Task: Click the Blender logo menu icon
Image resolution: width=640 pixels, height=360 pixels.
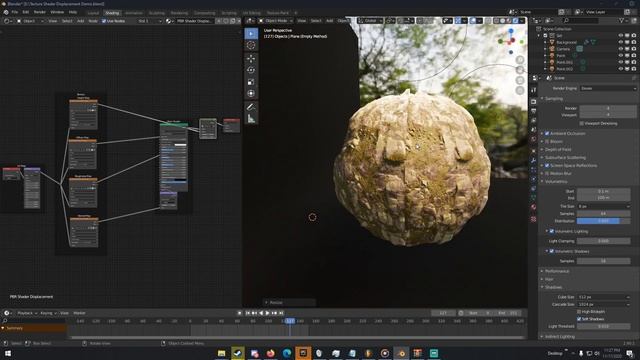Action: click(6, 12)
